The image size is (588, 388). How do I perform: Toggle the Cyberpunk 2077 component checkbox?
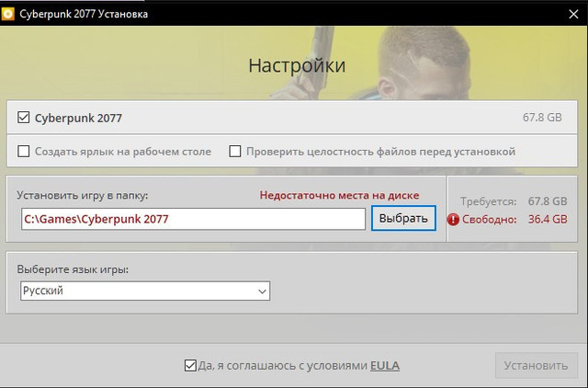(24, 118)
